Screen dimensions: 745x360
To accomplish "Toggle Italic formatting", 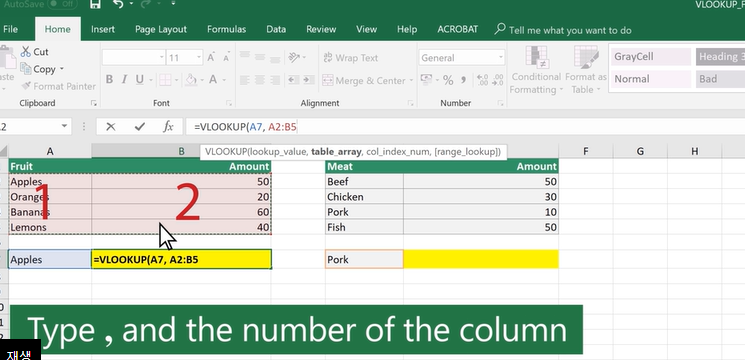I will 124,80.
